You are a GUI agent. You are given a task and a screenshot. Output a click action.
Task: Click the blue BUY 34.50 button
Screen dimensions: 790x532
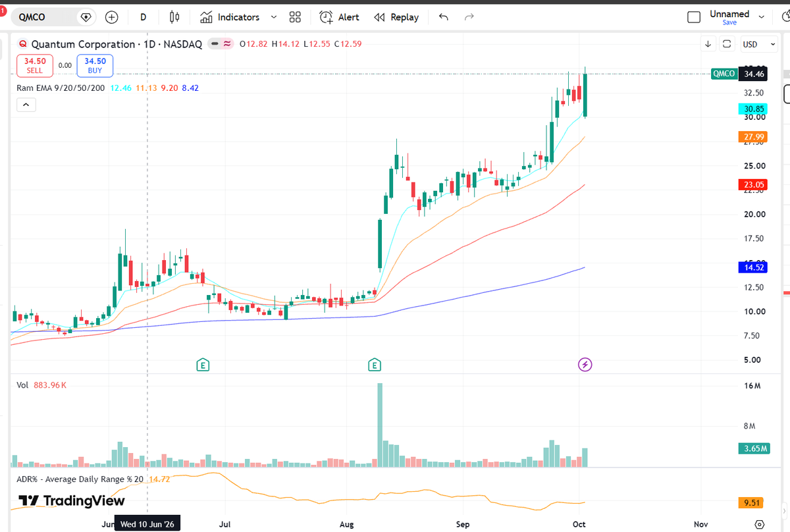pos(95,65)
